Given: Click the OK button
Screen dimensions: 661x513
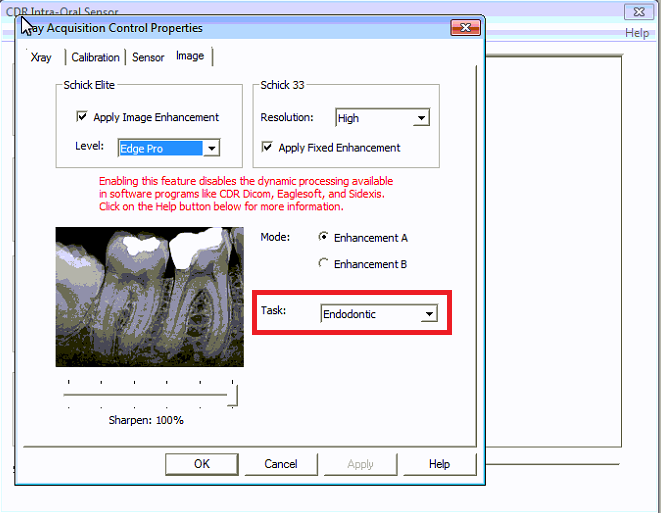Looking at the screenshot, I should click(x=202, y=464).
